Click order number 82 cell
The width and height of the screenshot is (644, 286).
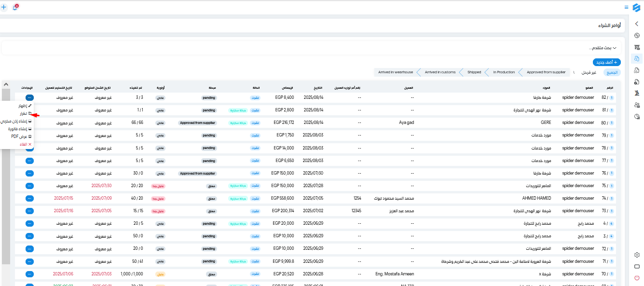coord(608,97)
